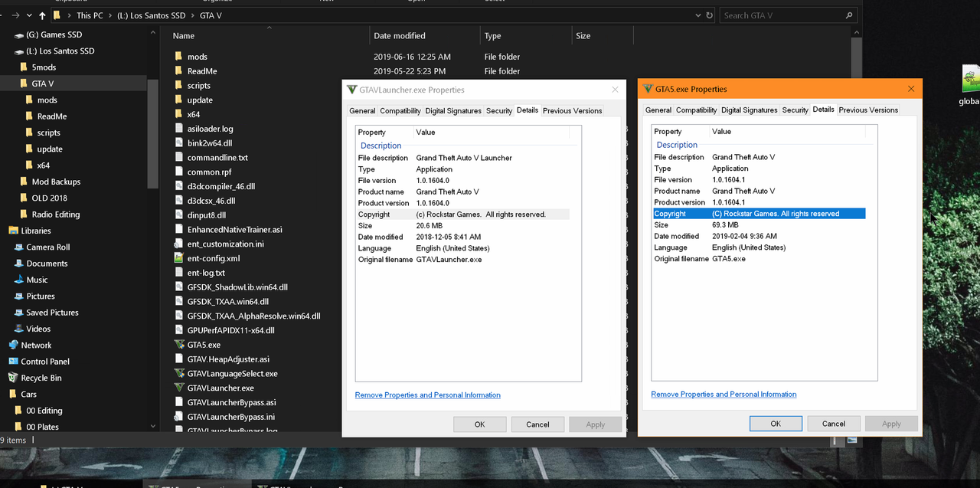The height and width of the screenshot is (488, 980).
Task: Click the search magnifier icon in Explorer
Action: 849,15
